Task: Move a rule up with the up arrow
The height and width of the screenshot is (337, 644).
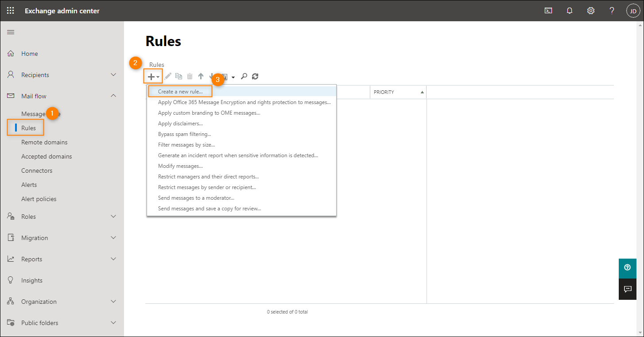Action: (201, 76)
